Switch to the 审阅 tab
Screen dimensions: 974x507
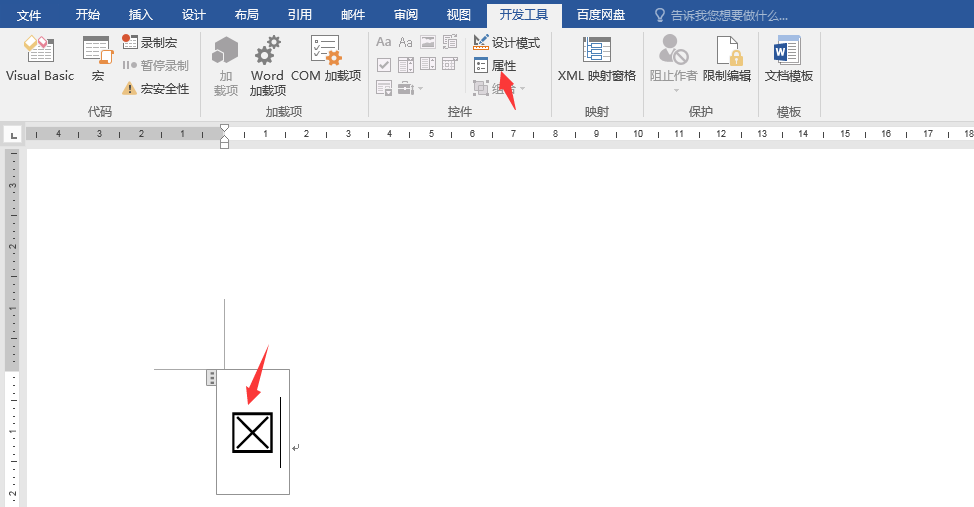coord(406,14)
